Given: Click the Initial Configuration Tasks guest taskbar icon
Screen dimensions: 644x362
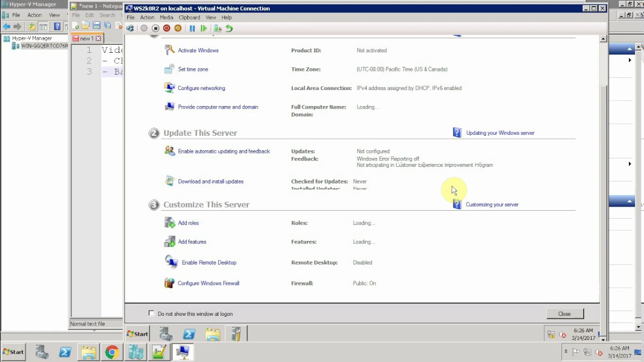Looking at the screenshot, I should [x=236, y=334].
